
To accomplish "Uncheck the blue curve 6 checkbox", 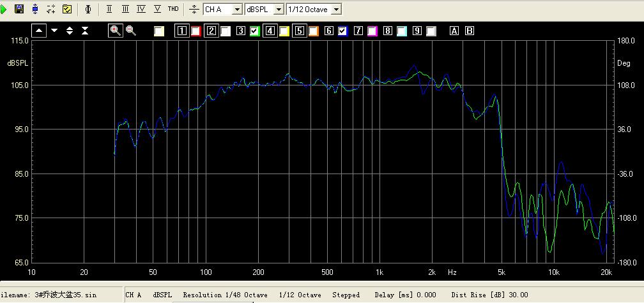I will coord(343,31).
